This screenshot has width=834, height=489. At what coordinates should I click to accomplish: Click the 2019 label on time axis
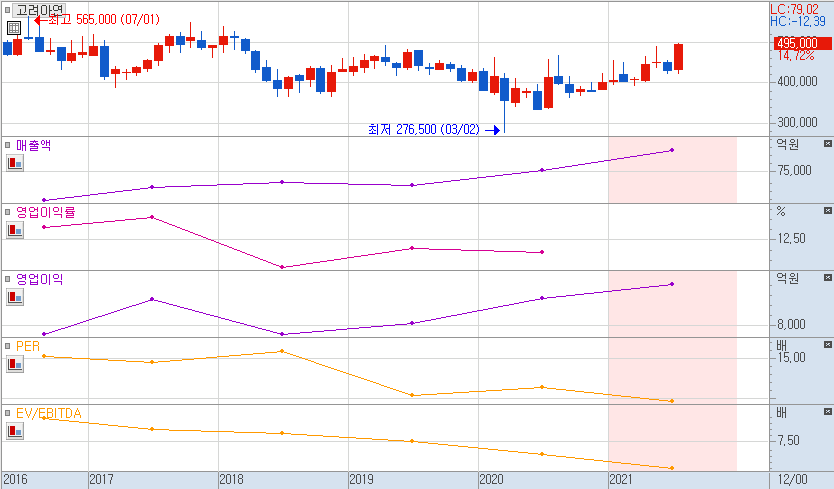[362, 479]
